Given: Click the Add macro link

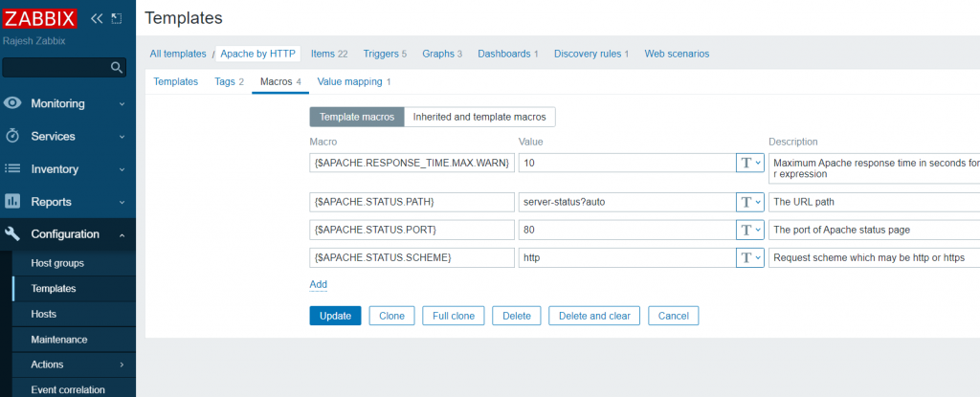Looking at the screenshot, I should [x=318, y=284].
